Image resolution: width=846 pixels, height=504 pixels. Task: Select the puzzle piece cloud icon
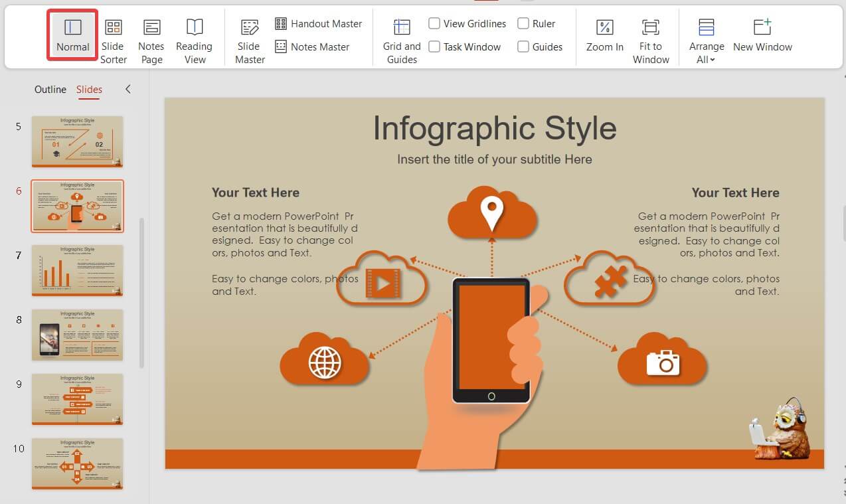[610, 279]
